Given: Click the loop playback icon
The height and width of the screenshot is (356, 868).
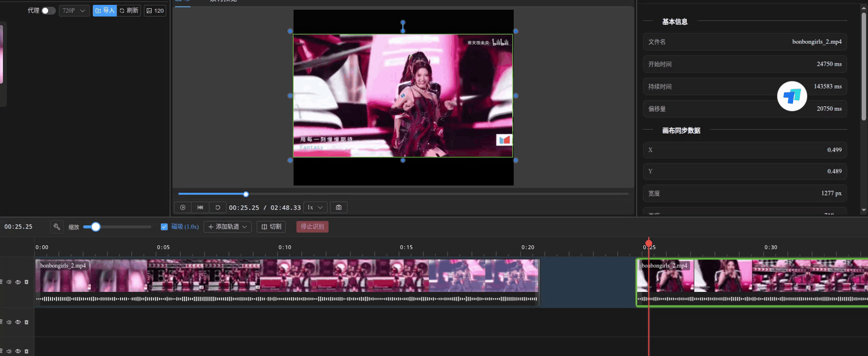Looking at the screenshot, I should [218, 208].
